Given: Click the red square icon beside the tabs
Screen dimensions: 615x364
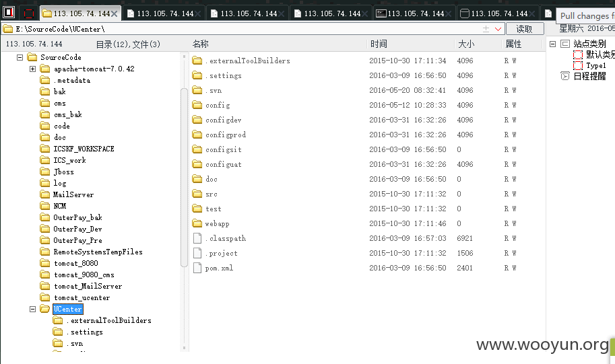Looking at the screenshot, I should (x=29, y=13).
